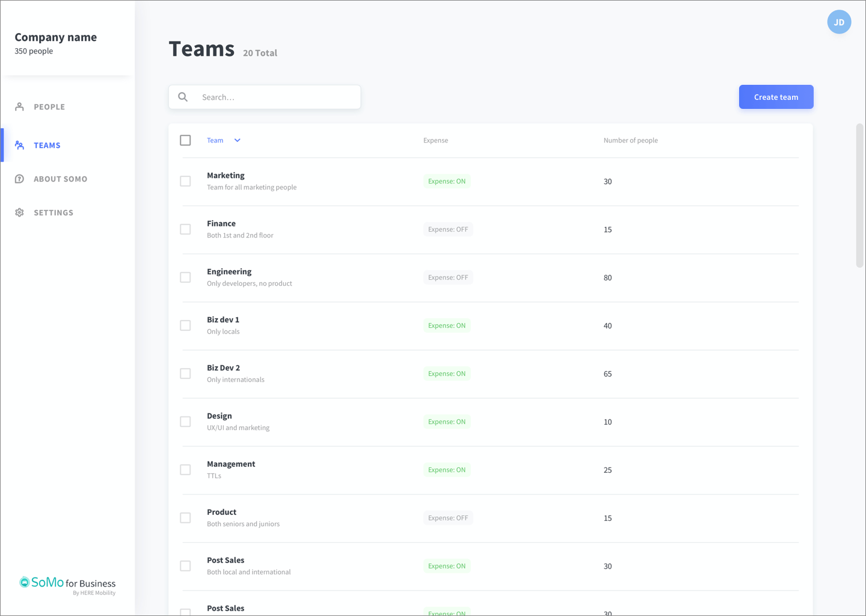The width and height of the screenshot is (866, 616).
Task: Click Biz Dev 2's Expense: ON badge
Action: pos(447,374)
